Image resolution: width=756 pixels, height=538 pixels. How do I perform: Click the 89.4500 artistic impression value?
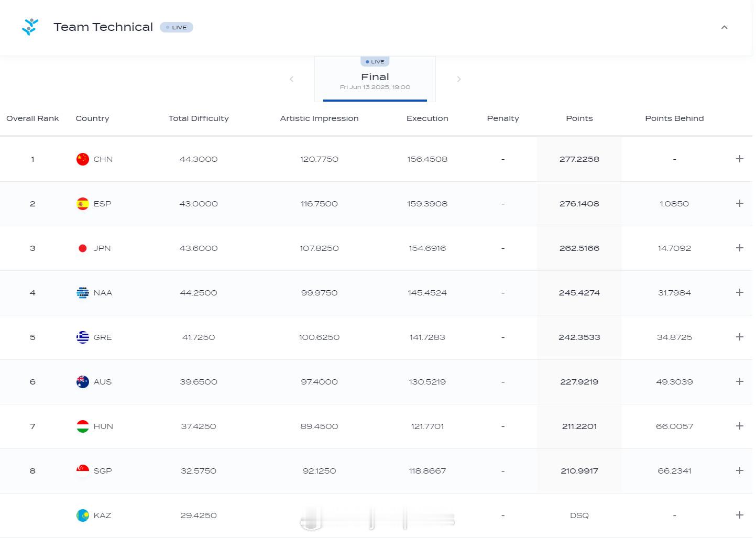tap(319, 426)
